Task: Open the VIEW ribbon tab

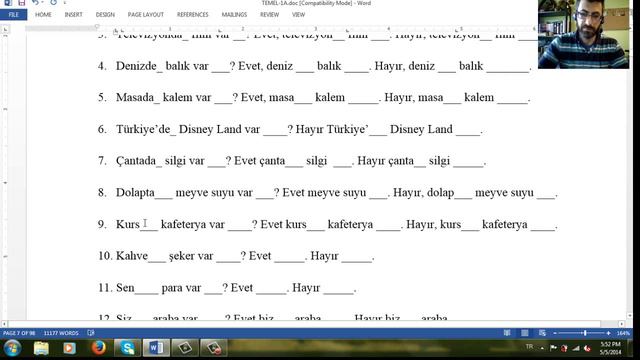Action: coord(298,15)
